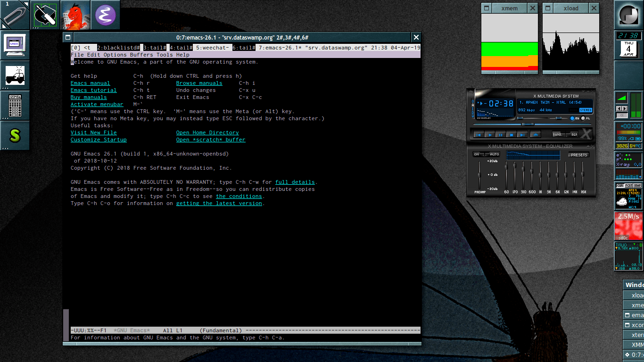Skip to next track in XMMS
The height and width of the screenshot is (362, 644).
(x=522, y=134)
